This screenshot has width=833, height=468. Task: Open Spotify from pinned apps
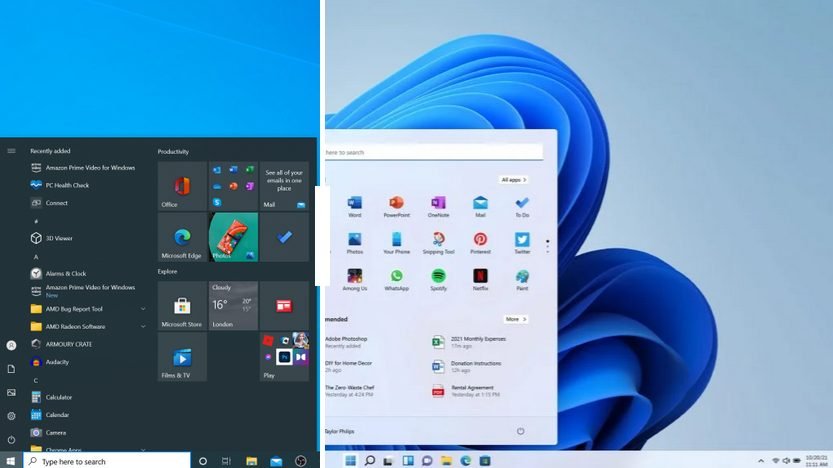438,280
